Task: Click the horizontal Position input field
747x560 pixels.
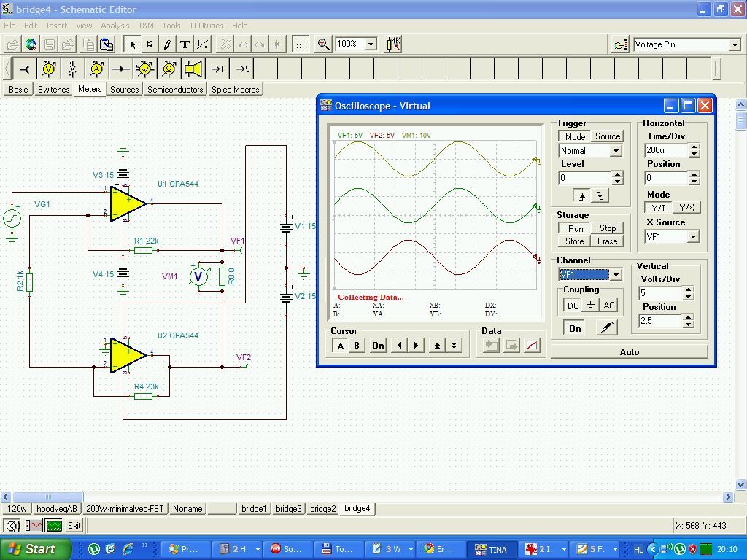Action: (666, 178)
